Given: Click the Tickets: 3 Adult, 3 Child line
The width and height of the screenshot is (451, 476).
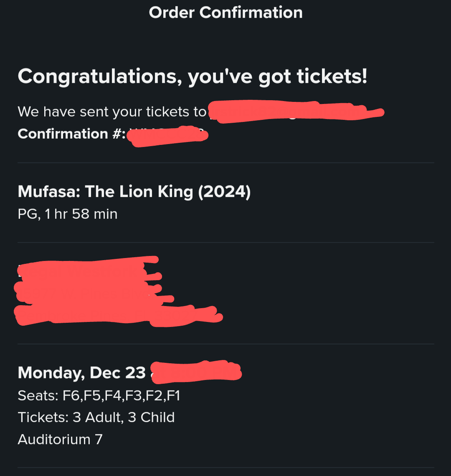Looking at the screenshot, I should 96,418.
